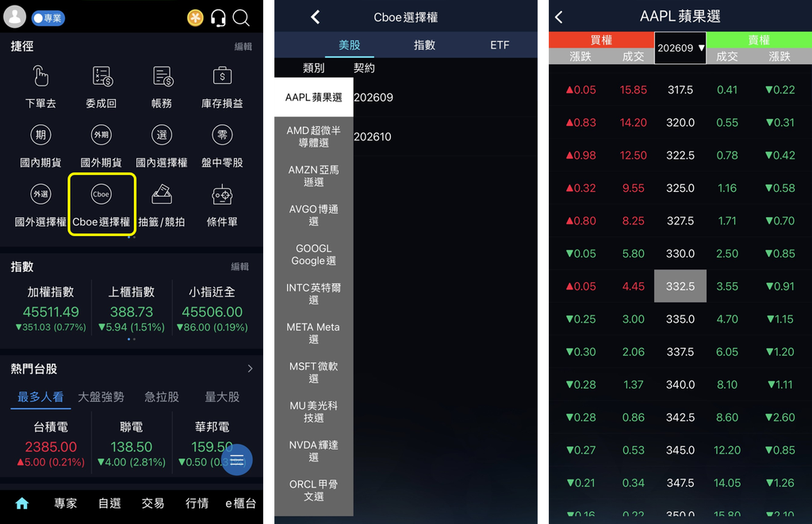
Task: Open the 國內選擇權 shortcut
Action: click(x=162, y=147)
